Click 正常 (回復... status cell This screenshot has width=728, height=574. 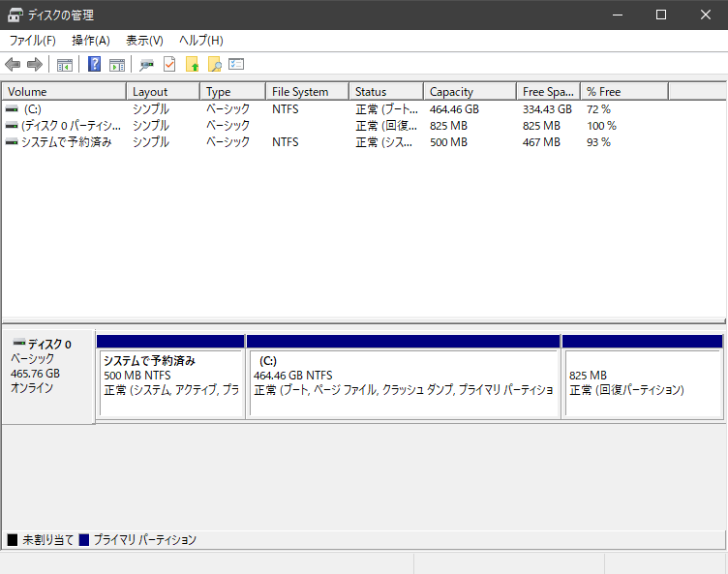coord(386,126)
